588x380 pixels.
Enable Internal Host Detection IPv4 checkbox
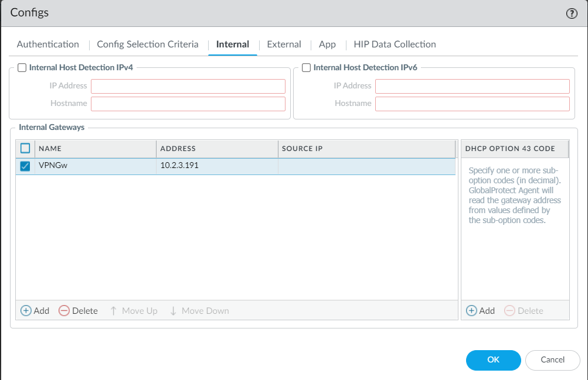[22, 68]
